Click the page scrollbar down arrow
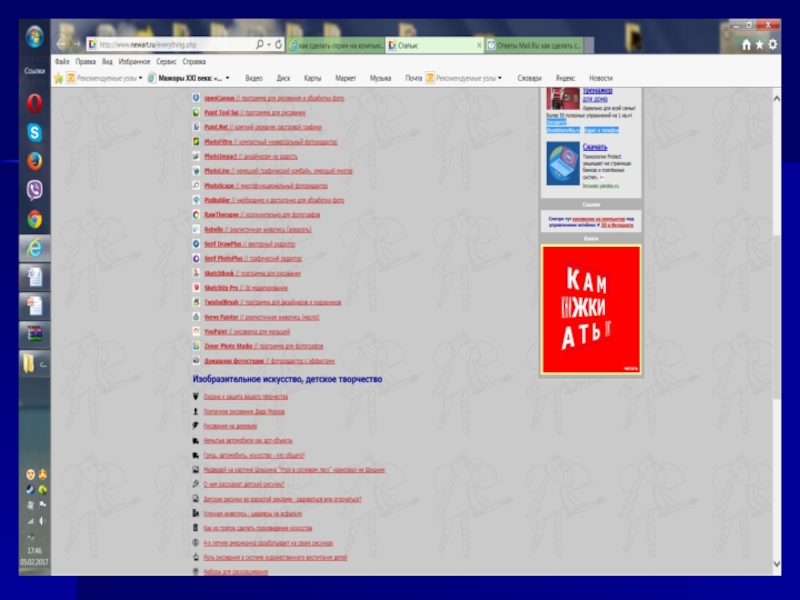Image resolution: width=800 pixels, height=600 pixels. pyautogui.click(x=776, y=564)
